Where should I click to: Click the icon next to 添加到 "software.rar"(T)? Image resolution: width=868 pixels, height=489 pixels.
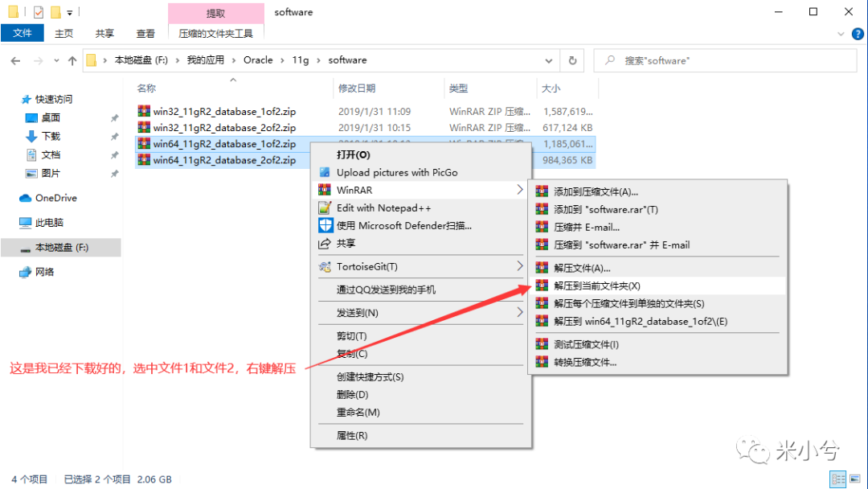(542, 209)
